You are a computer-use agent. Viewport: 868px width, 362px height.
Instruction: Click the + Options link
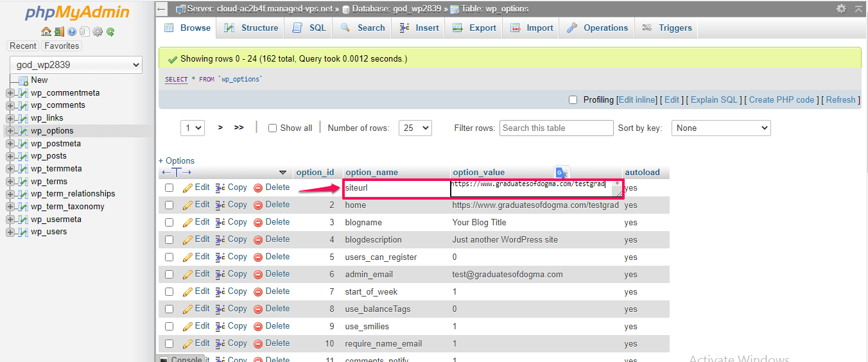click(177, 160)
